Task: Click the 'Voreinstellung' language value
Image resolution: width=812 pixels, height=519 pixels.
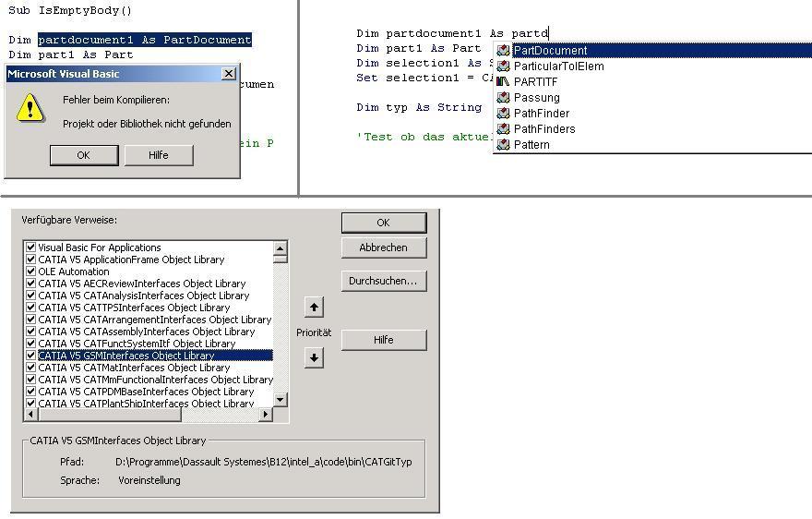Action: (149, 480)
